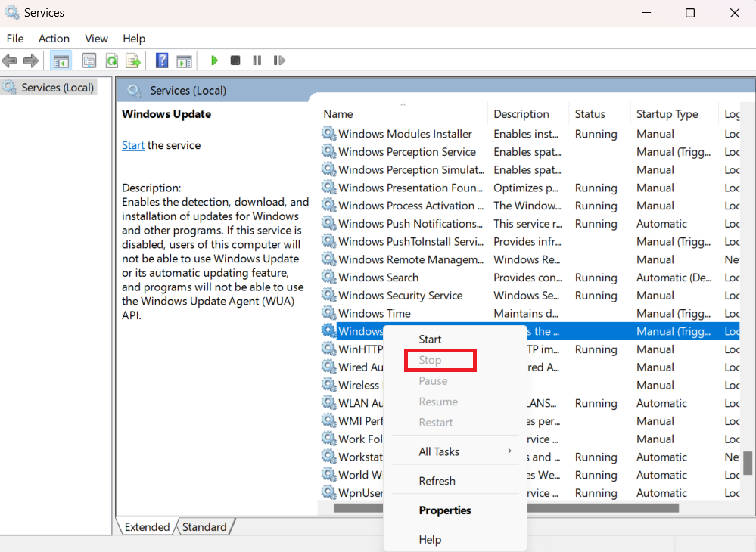Click the Refresh toolbar icon
This screenshot has height=552, width=756.
(111, 60)
